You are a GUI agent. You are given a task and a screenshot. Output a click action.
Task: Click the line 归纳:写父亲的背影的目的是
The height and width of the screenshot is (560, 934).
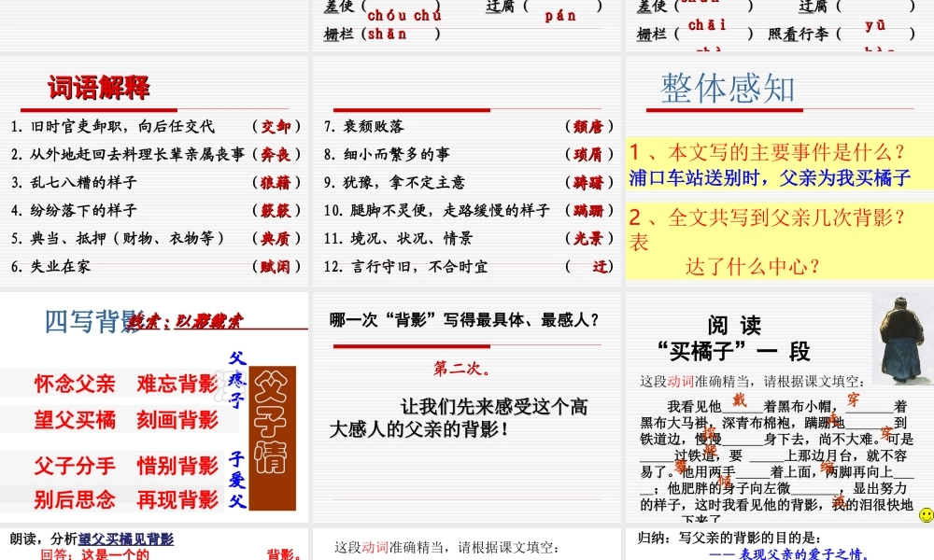[729, 538]
